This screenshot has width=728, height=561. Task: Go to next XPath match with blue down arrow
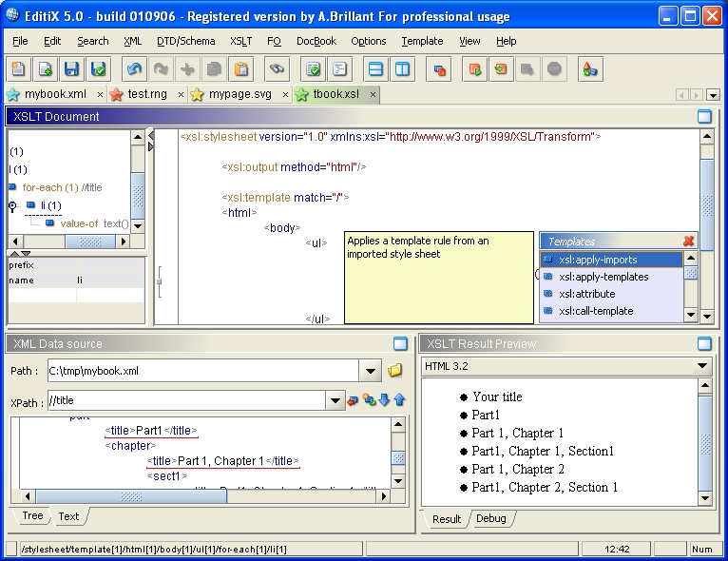[384, 400]
